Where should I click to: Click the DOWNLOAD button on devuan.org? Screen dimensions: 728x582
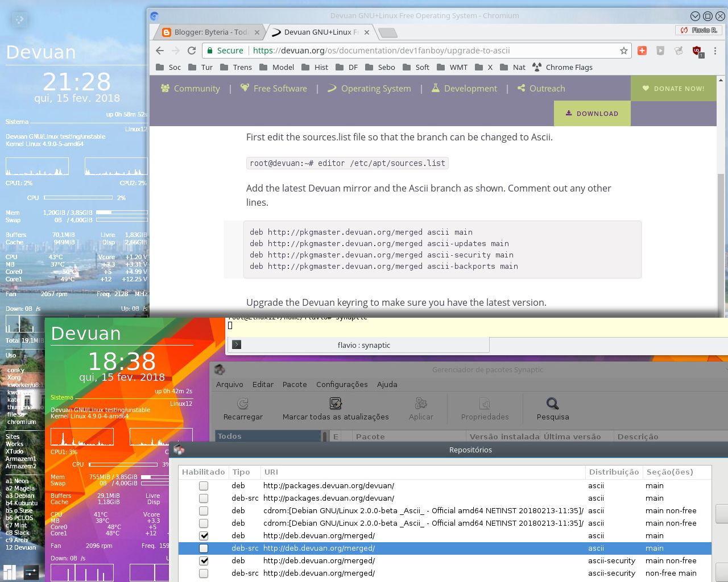591,113
